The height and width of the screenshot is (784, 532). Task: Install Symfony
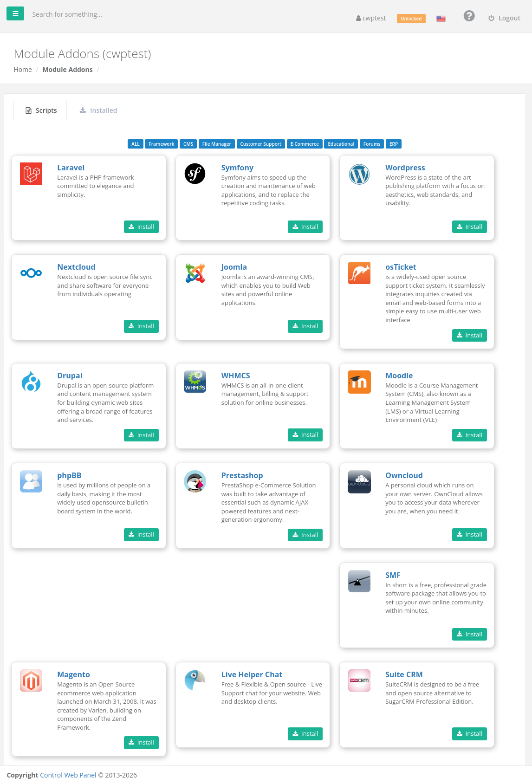(305, 227)
